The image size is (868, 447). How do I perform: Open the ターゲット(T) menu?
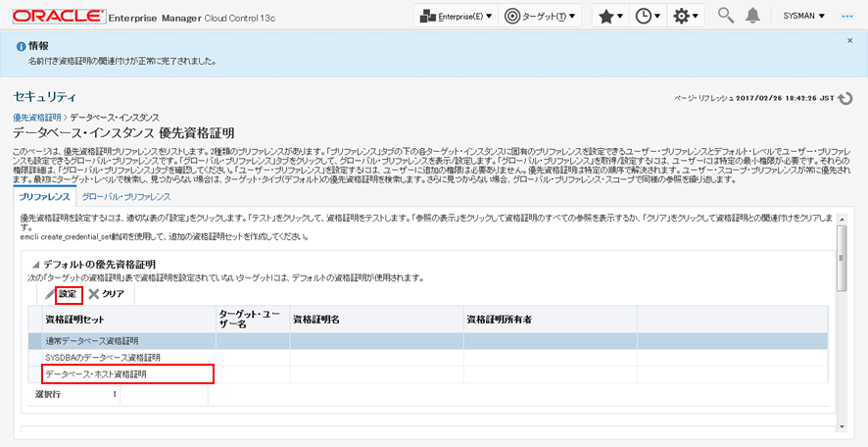tap(540, 17)
